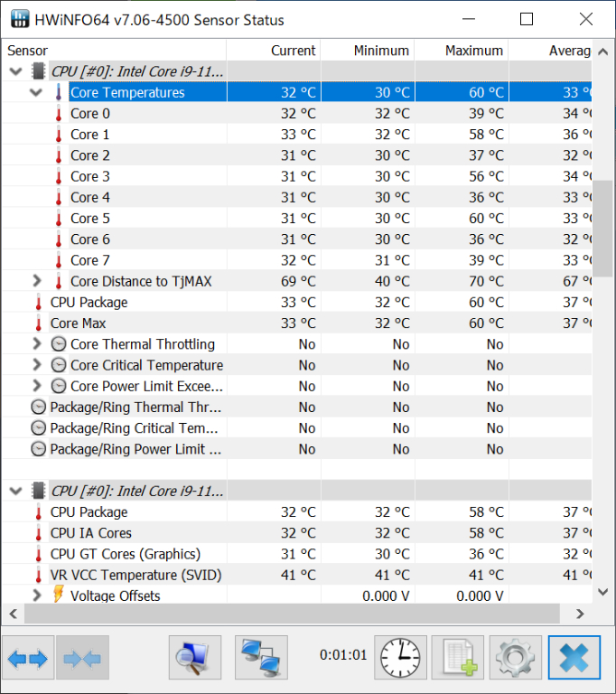Select the Core 5 row
616x694 pixels.
[297, 219]
